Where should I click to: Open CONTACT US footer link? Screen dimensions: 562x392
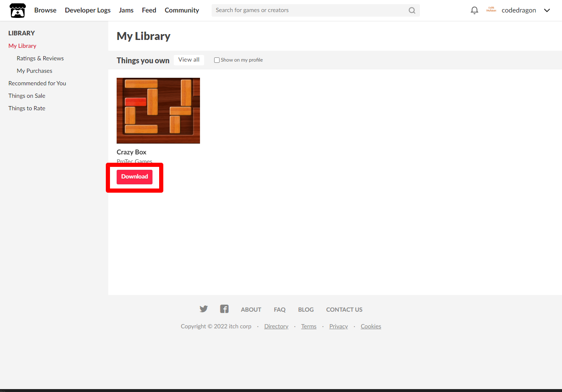[345, 310]
